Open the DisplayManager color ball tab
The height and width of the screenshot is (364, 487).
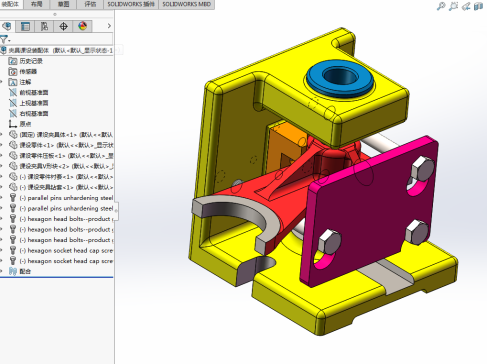[x=82, y=26]
